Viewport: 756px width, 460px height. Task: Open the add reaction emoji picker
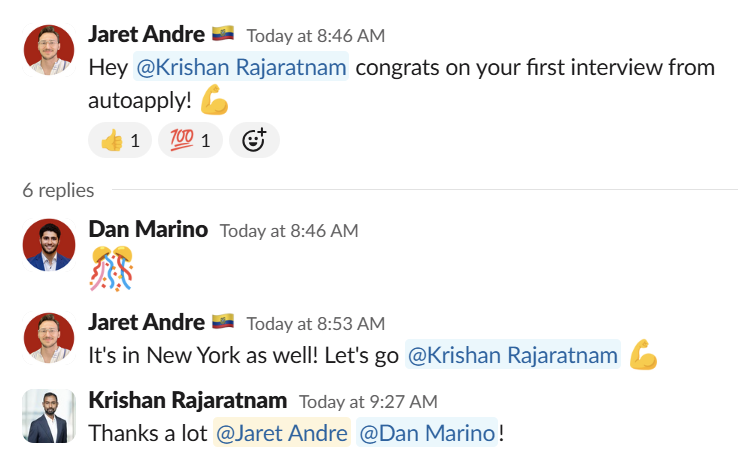[254, 140]
